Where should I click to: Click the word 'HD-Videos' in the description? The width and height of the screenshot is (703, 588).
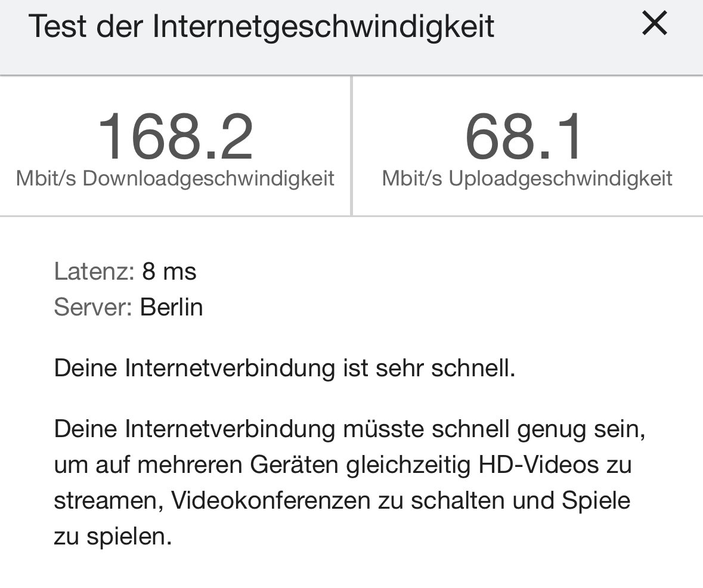click(538, 465)
